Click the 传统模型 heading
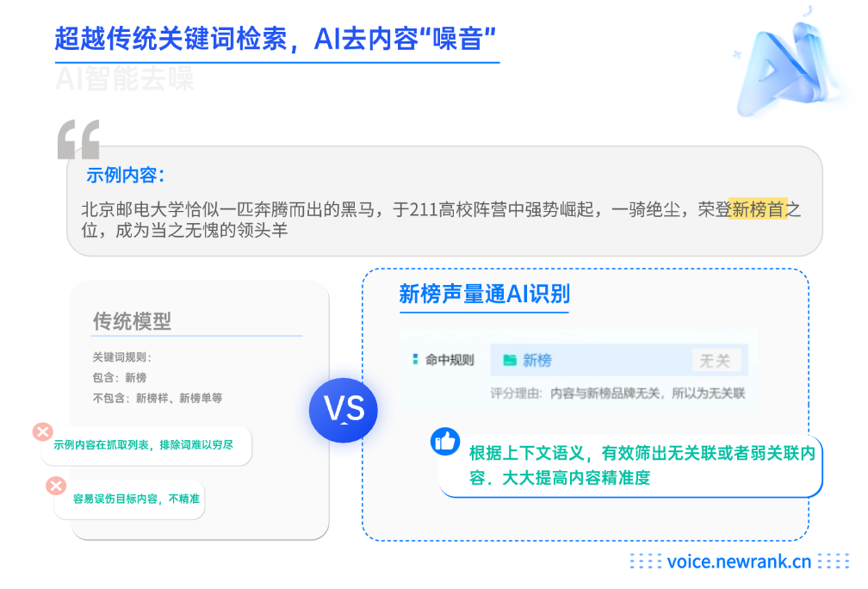 coord(132,321)
